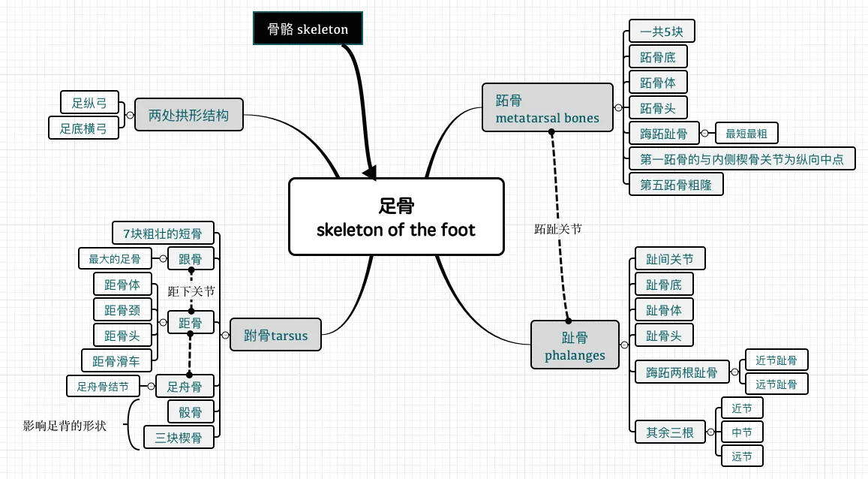Select the 近节趾骨 node
Screen dimensions: 868x479
tap(776, 360)
